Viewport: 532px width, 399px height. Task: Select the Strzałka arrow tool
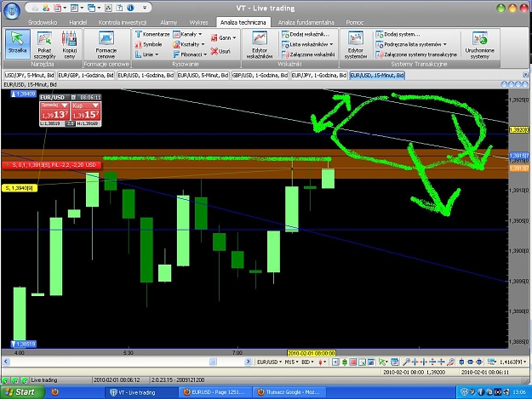[17, 43]
